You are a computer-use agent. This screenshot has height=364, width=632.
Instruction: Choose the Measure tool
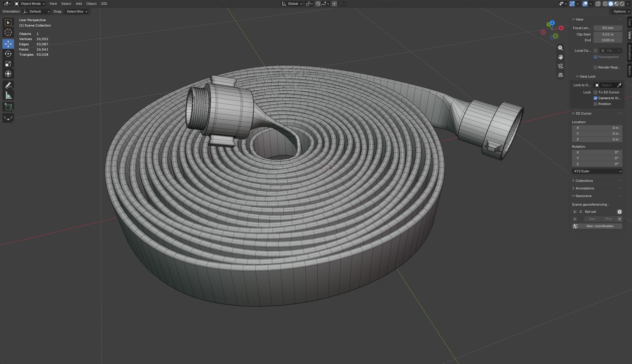tap(8, 96)
